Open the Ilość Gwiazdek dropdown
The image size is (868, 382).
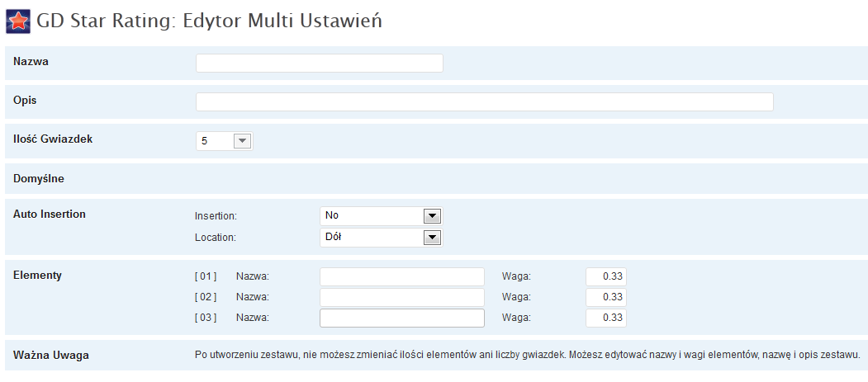[224, 142]
